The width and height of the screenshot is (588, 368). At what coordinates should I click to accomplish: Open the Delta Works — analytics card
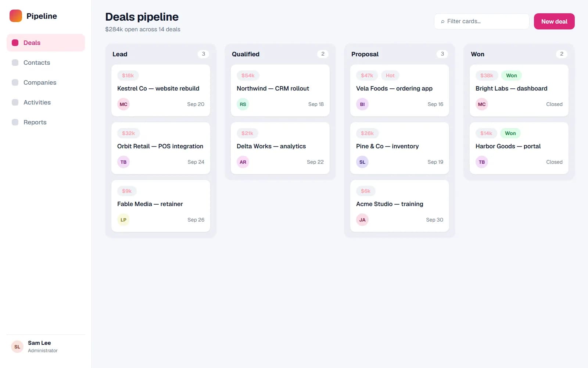pos(280,148)
